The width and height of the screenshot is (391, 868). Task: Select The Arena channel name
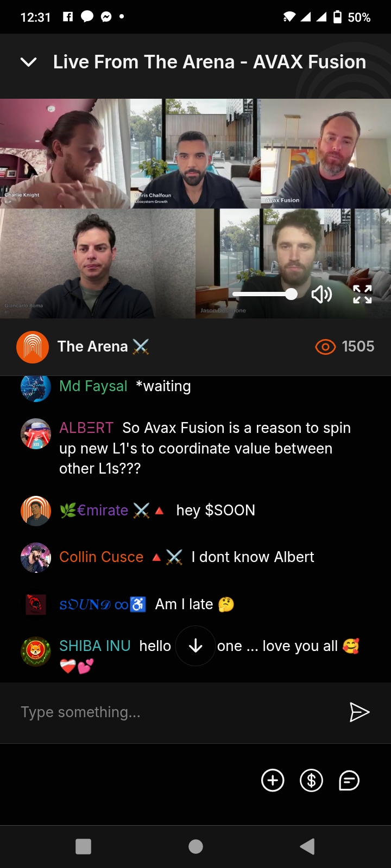point(93,347)
